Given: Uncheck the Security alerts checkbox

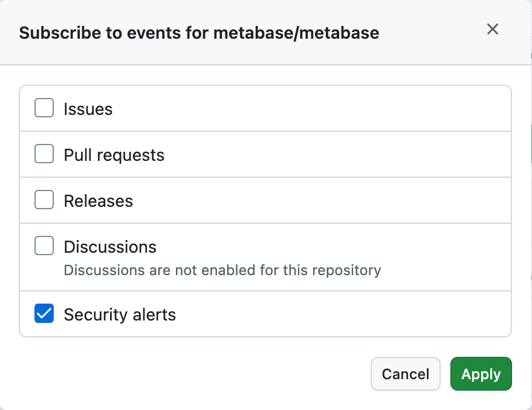Looking at the screenshot, I should 44,313.
